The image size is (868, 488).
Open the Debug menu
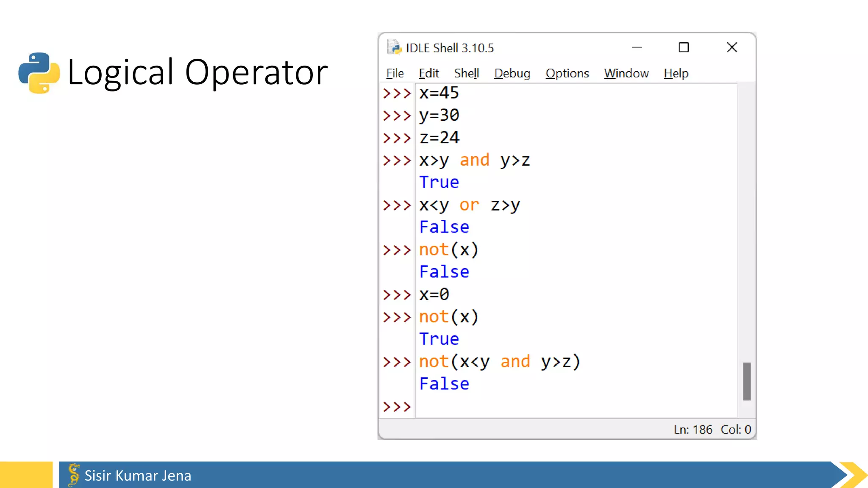(512, 73)
